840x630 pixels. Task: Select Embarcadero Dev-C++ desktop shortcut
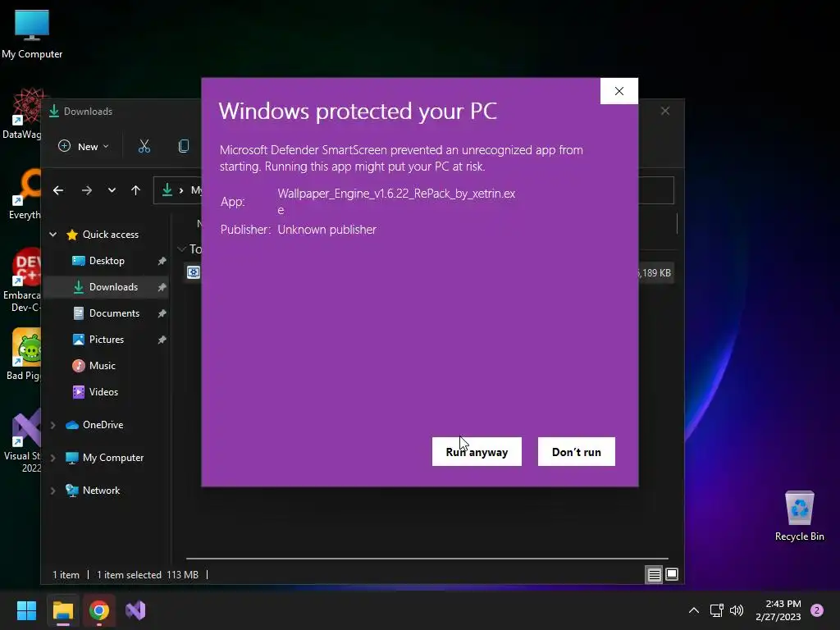click(x=21, y=281)
